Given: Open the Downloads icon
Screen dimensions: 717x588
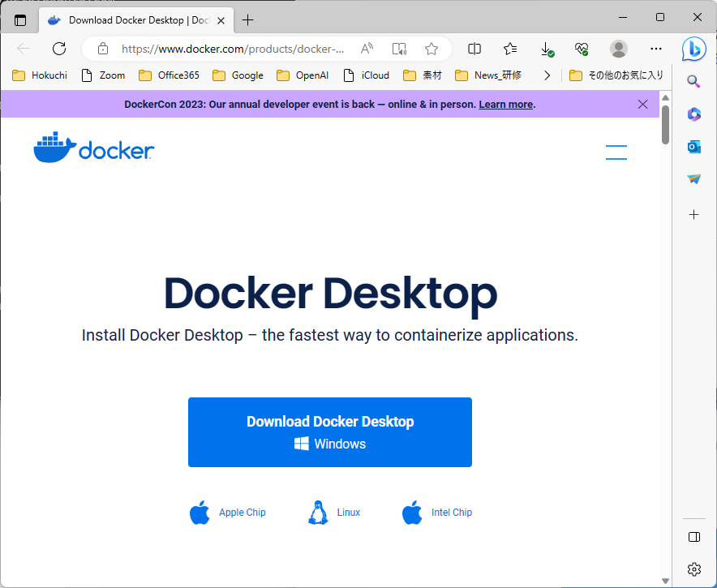Looking at the screenshot, I should click(547, 49).
